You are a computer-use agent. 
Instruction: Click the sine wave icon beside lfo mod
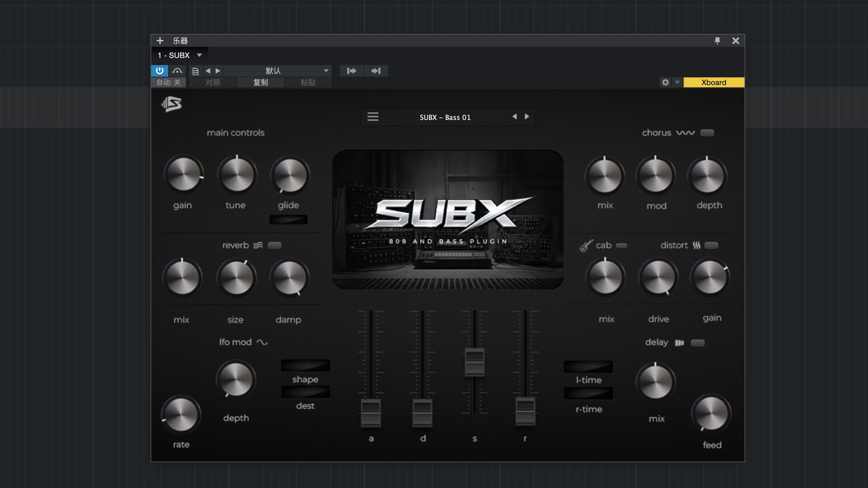[262, 342]
